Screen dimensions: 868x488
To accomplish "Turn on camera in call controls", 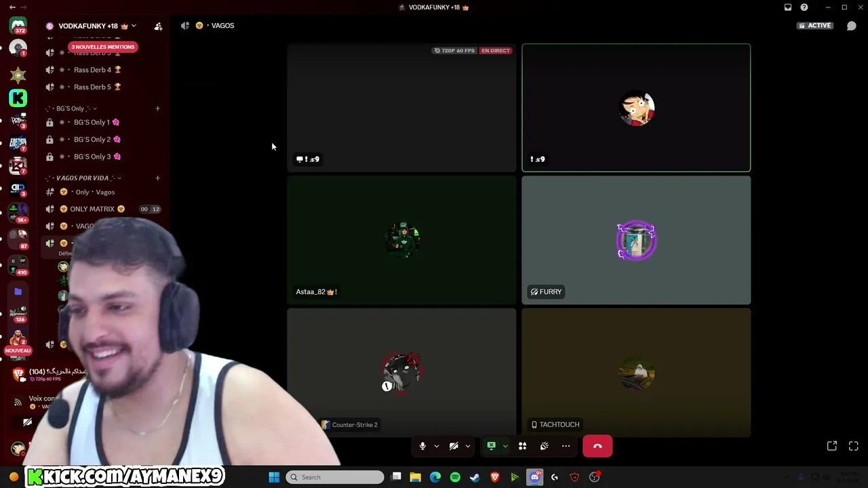I will tap(454, 446).
